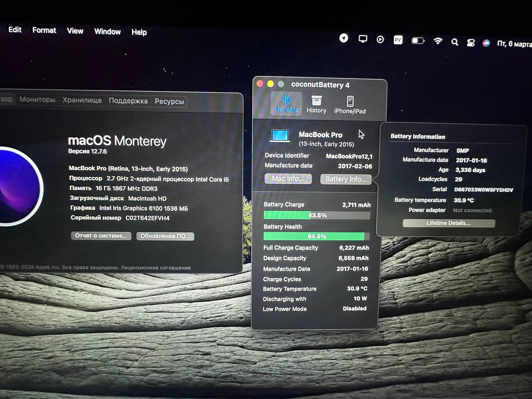Switch to the Хранилище tab
The height and width of the screenshot is (399, 532).
82,100
